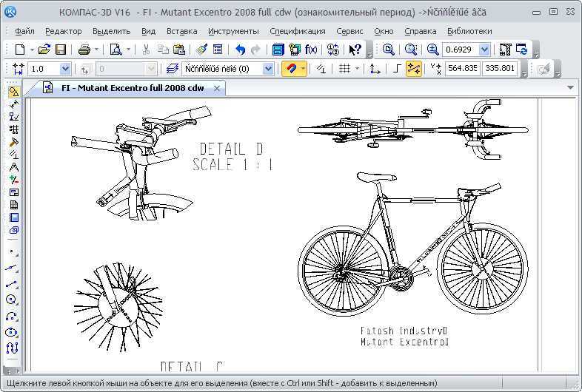
Task: Toggle orthogonal drawing mode button
Action: [398, 69]
